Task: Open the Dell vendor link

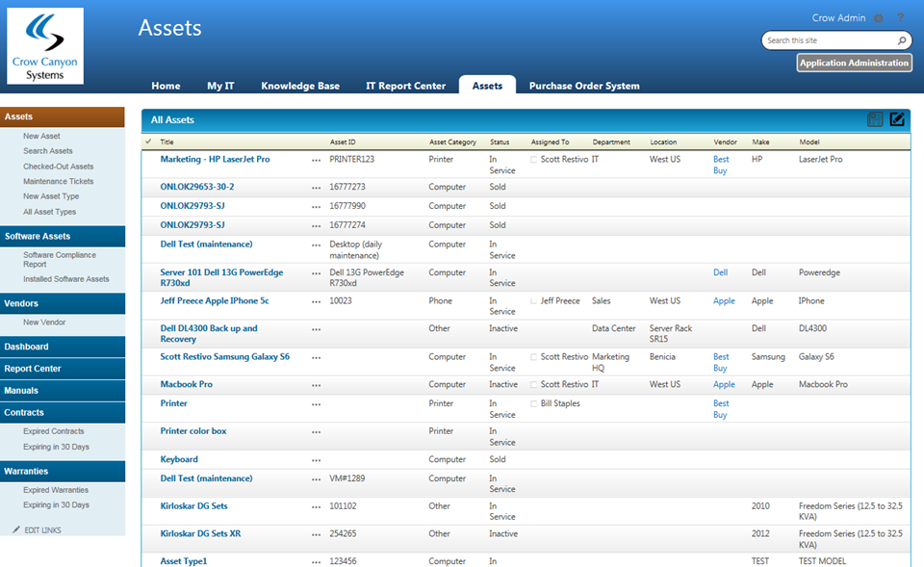Action: [720, 272]
